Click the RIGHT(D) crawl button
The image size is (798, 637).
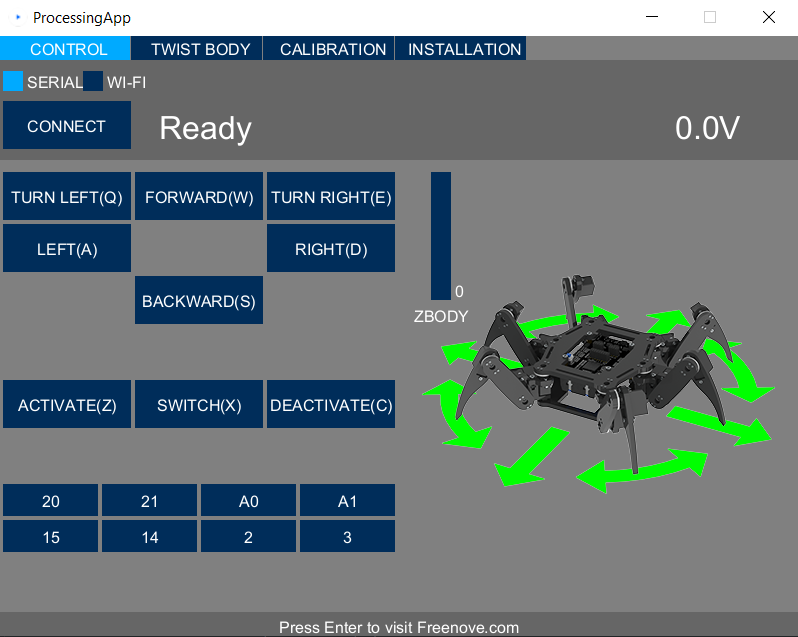(x=331, y=248)
